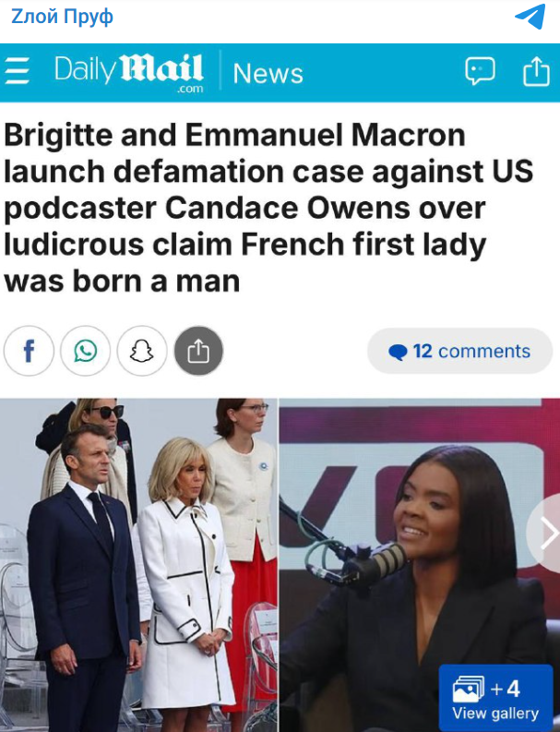The width and height of the screenshot is (560, 732).
Task: Tap the share icon in blue header
Action: [x=536, y=71]
